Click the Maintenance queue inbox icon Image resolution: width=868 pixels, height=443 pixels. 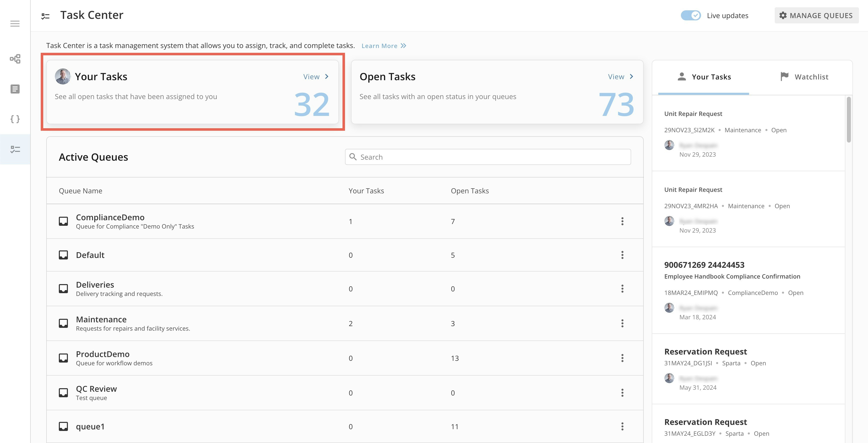click(x=63, y=323)
